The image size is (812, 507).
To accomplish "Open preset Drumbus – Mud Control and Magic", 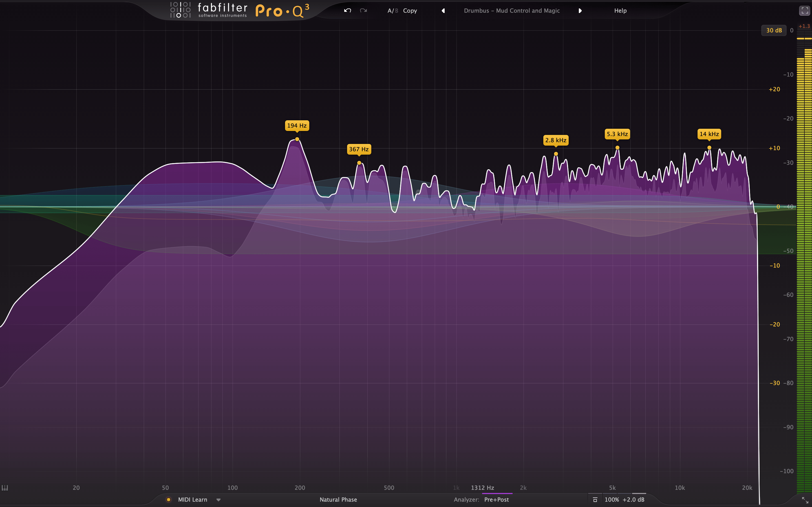I will (x=512, y=10).
